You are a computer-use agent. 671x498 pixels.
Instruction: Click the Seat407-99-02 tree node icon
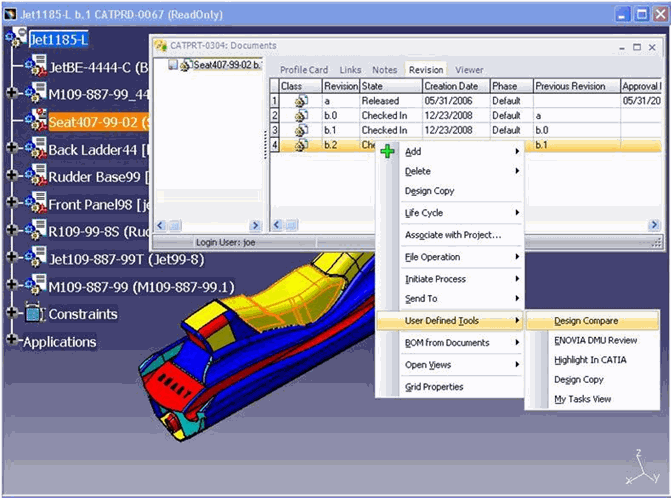tap(36, 120)
